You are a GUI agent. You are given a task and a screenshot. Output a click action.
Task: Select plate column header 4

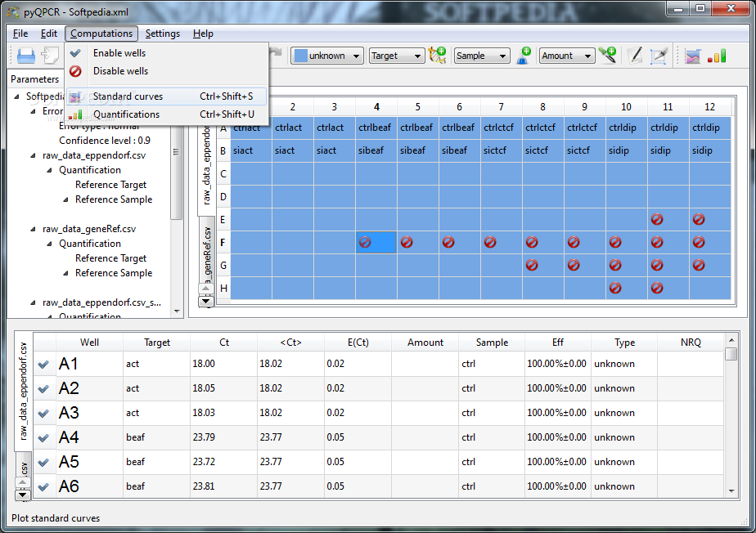(x=376, y=106)
